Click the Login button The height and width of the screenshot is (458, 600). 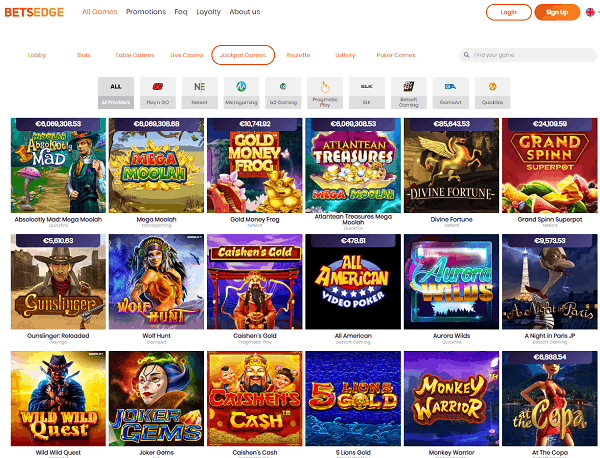(x=509, y=12)
